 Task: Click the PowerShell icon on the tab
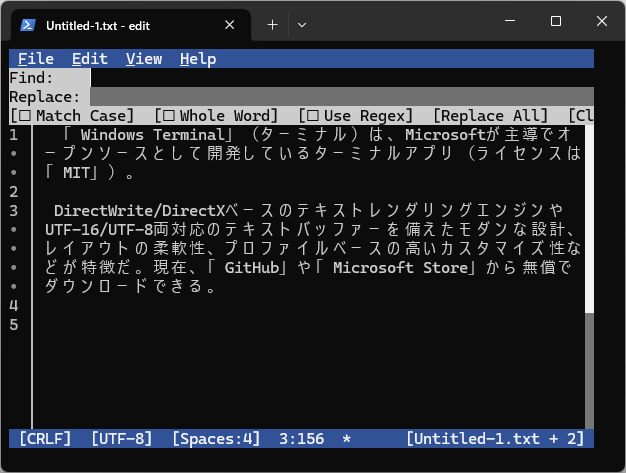[28, 25]
